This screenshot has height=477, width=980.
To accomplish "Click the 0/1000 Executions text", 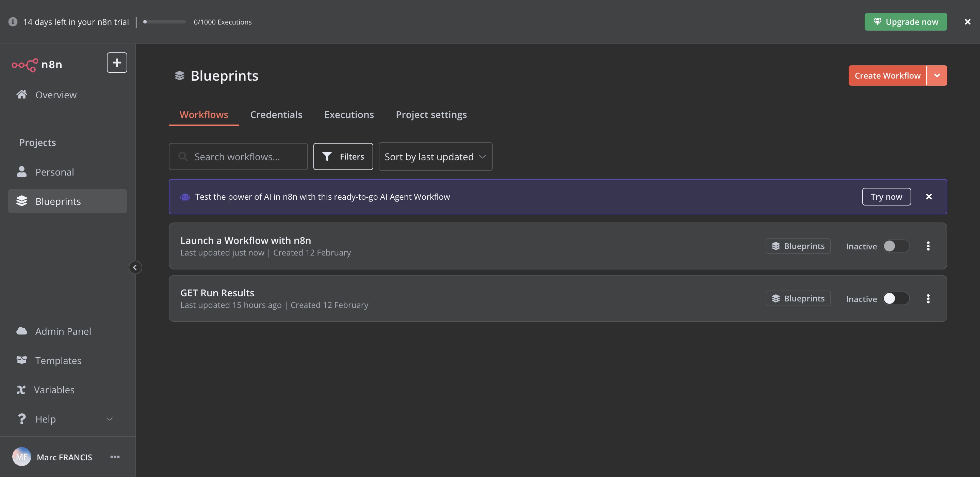I will click(223, 22).
